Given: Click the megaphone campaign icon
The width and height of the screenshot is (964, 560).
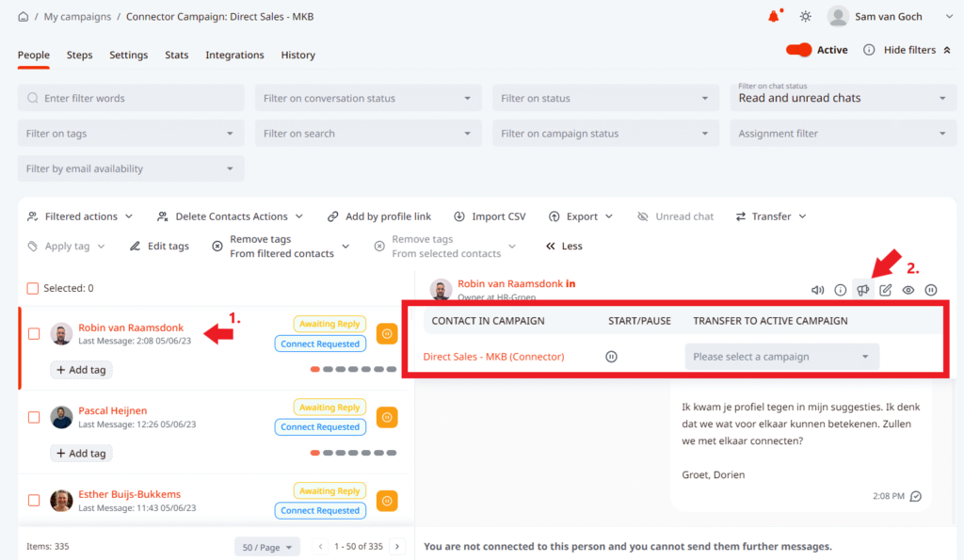Looking at the screenshot, I should (x=862, y=290).
